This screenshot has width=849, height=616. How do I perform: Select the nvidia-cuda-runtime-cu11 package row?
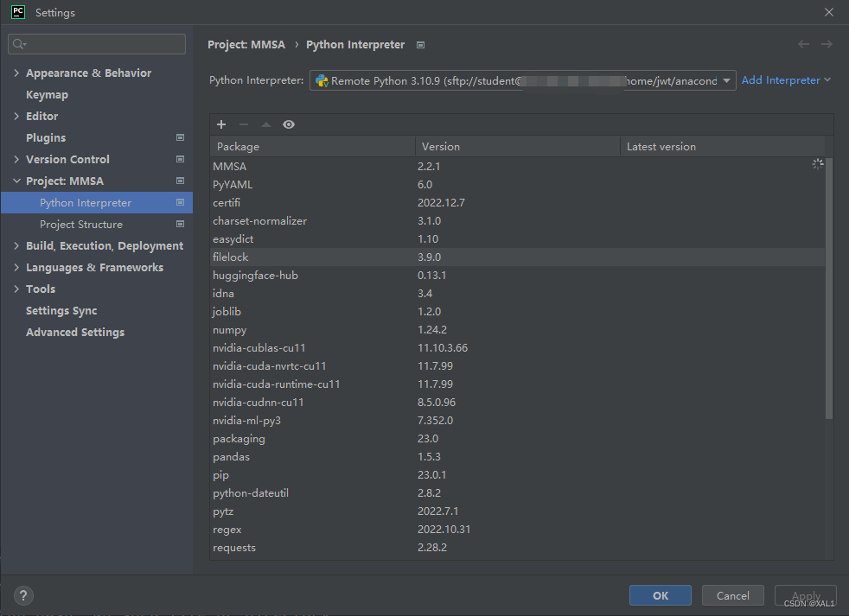pyautogui.click(x=517, y=384)
